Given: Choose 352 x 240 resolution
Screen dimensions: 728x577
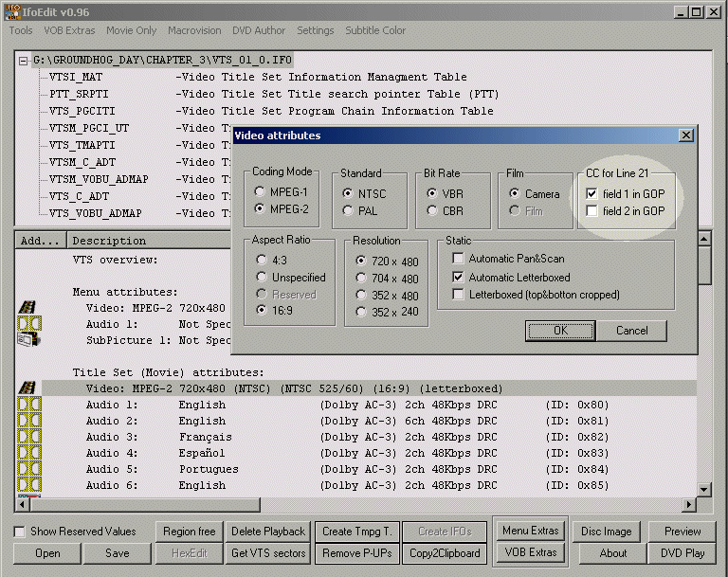Looking at the screenshot, I should coord(387,312).
